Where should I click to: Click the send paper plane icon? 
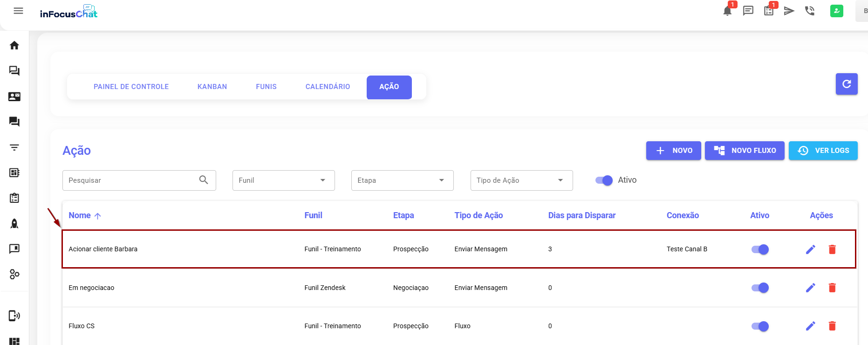click(x=789, y=11)
